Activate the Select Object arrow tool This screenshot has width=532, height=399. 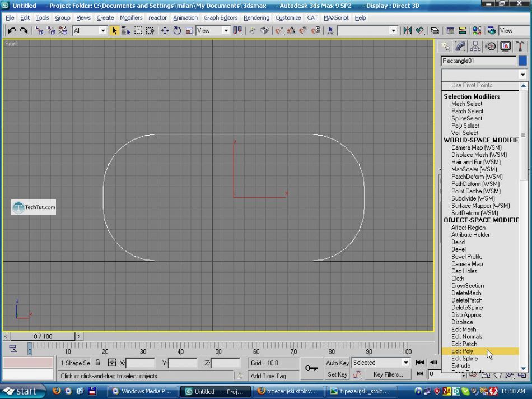click(x=114, y=31)
